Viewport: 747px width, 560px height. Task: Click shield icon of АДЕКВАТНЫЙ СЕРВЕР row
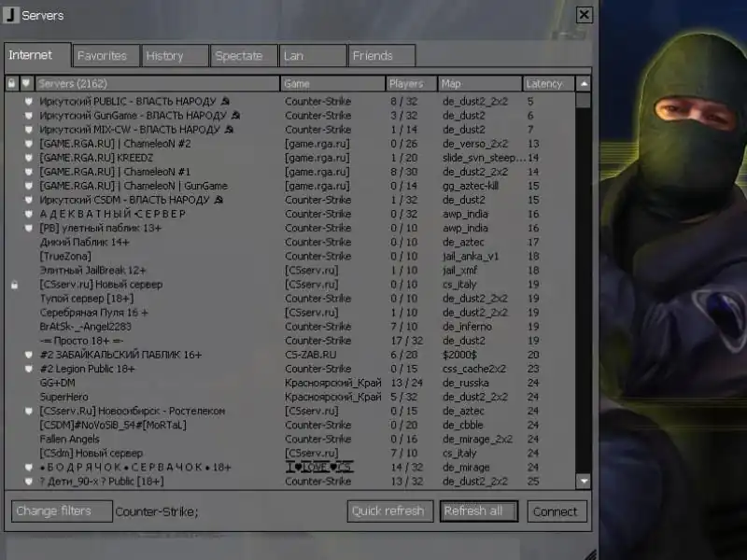click(29, 214)
